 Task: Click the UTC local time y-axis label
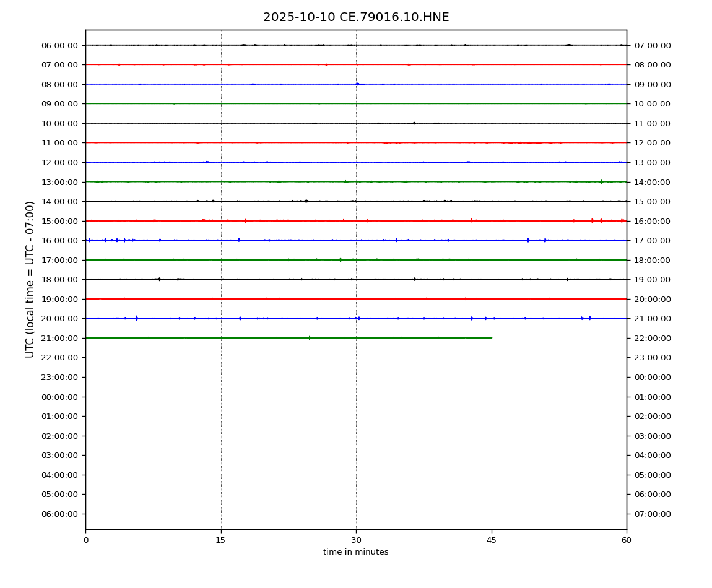click(30, 279)
